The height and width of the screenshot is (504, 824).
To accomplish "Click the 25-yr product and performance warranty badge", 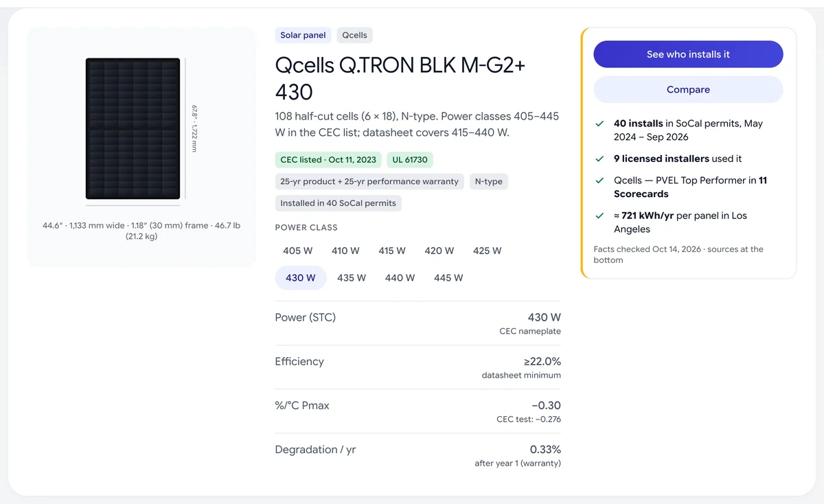I will coord(369,182).
